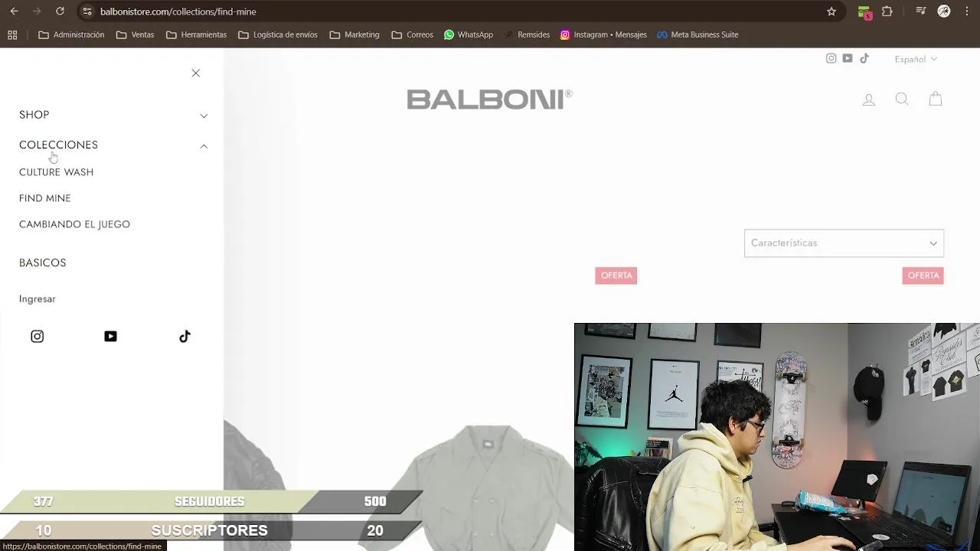This screenshot has height=551, width=980.
Task: Open Cambiando El Juego collection
Action: point(74,224)
